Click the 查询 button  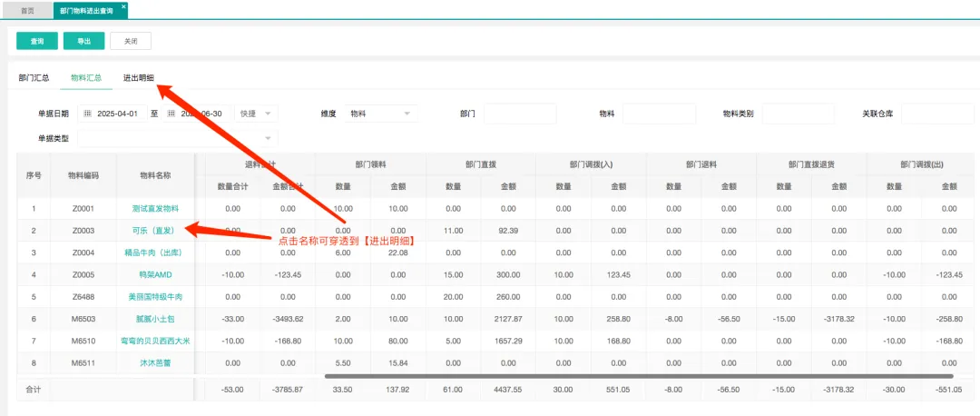pyautogui.click(x=37, y=41)
